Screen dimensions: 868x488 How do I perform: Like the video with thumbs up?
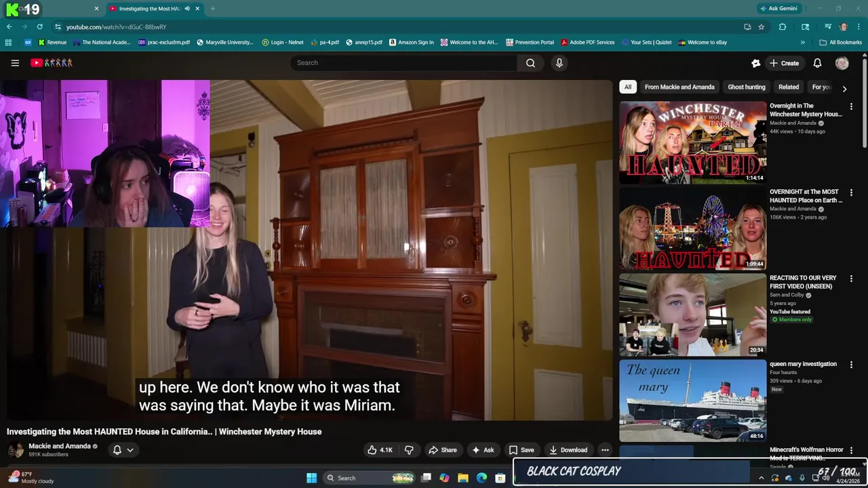click(x=380, y=450)
